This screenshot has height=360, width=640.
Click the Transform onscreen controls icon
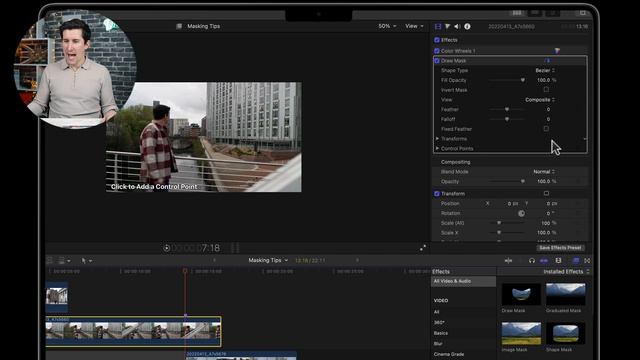point(546,193)
